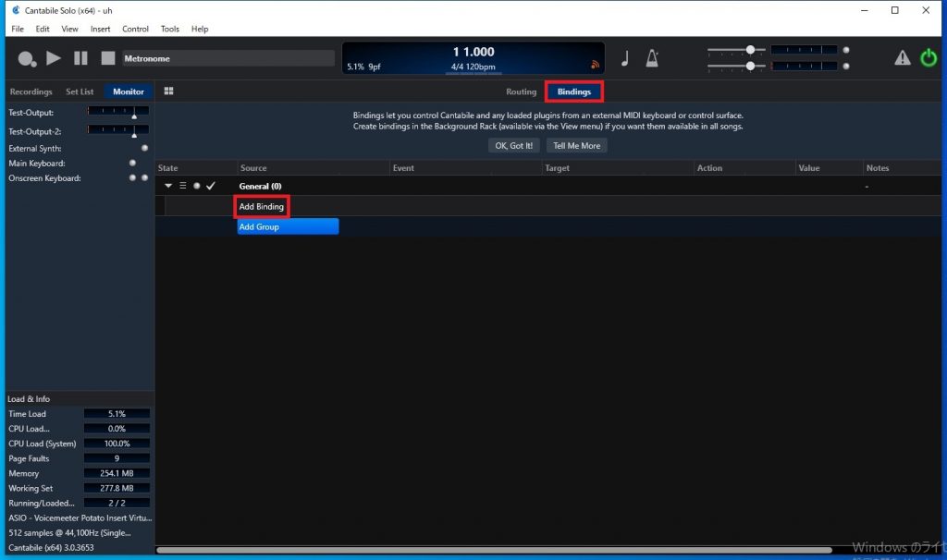Click the Running/Loaded... label
Screen dimensions: 947x560
[x=42, y=503]
